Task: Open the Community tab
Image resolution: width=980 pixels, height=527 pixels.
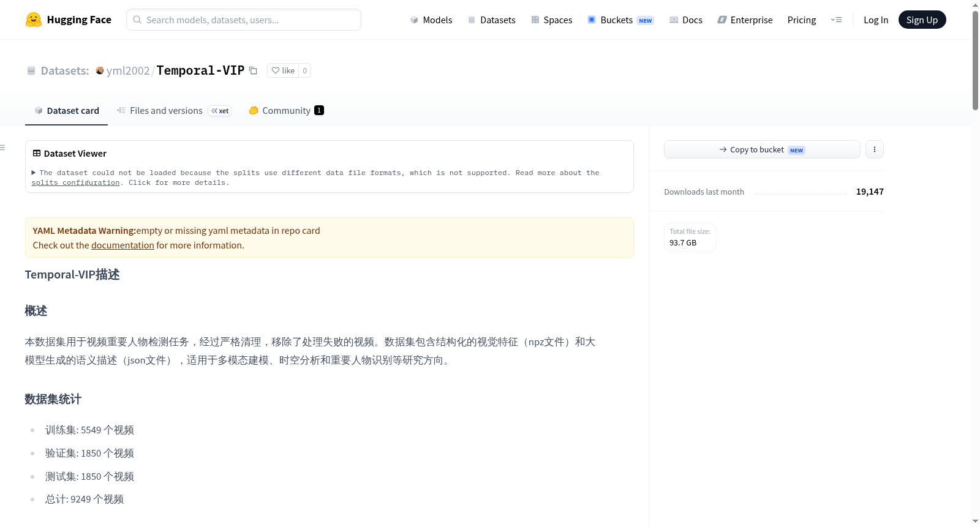Action: [286, 110]
